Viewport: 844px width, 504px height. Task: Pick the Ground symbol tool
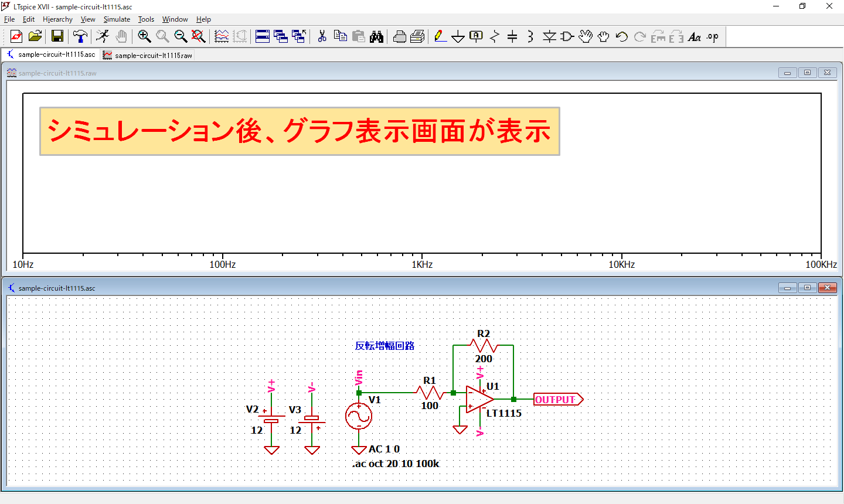458,37
